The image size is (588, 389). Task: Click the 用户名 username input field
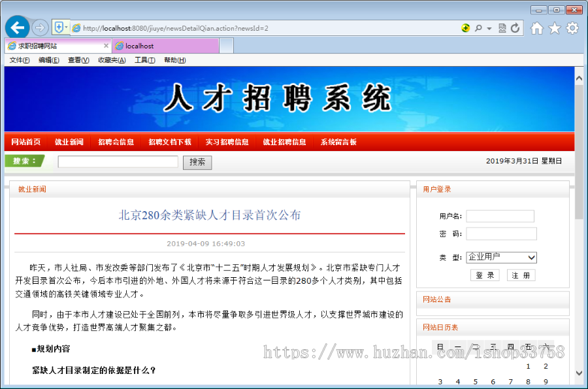[x=500, y=216]
